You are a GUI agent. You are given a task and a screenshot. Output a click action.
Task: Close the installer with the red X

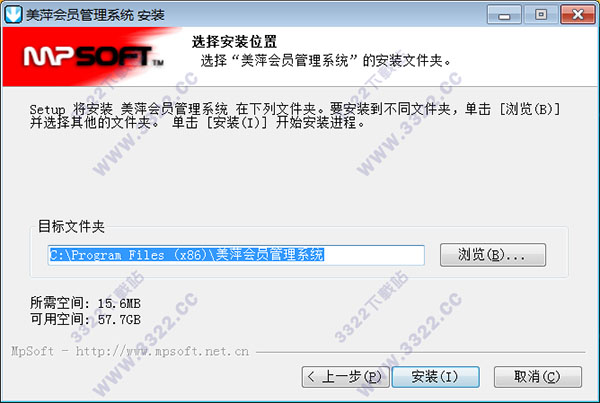click(578, 15)
